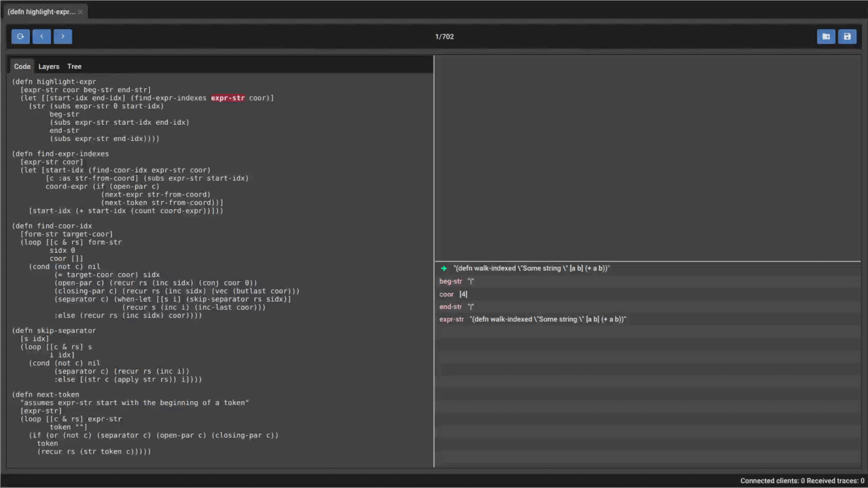Click highlighted expr-str token in code

tap(228, 98)
